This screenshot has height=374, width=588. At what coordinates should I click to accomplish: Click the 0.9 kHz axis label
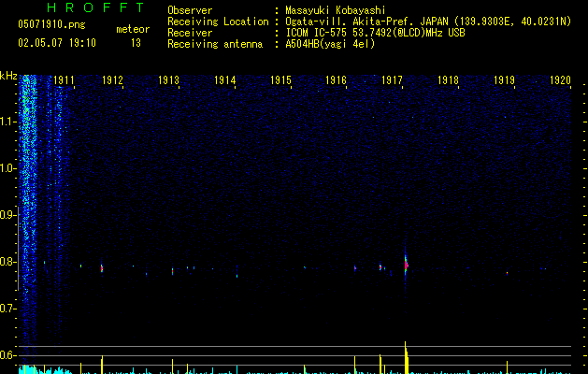8,215
